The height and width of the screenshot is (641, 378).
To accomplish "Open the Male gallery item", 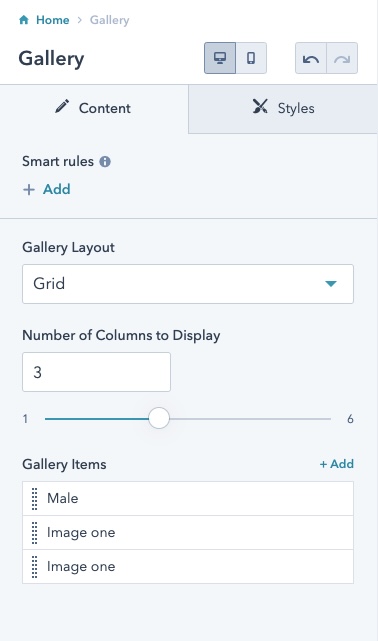I will click(x=188, y=498).
